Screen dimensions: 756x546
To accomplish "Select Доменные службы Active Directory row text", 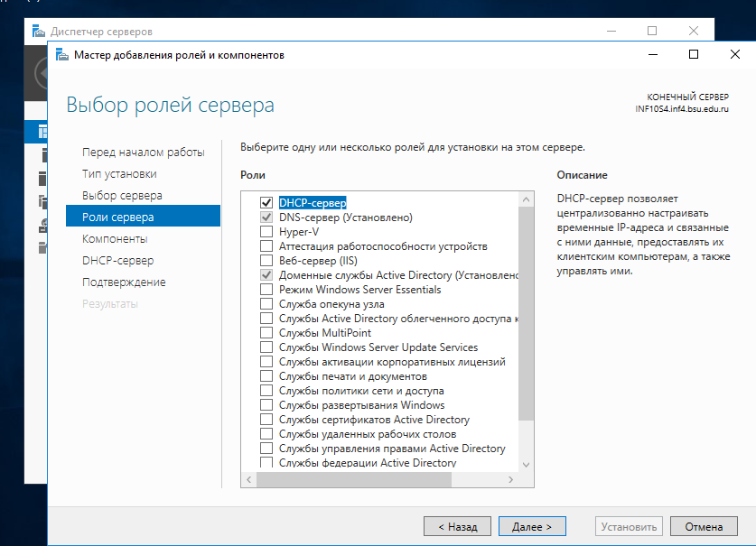I will coord(398,275).
